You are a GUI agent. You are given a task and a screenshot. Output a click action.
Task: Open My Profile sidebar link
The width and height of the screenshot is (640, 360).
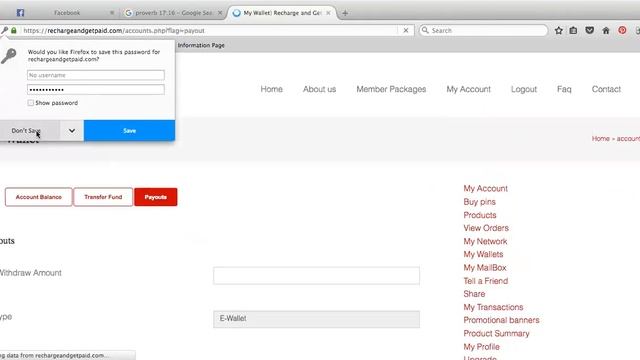pos(481,347)
